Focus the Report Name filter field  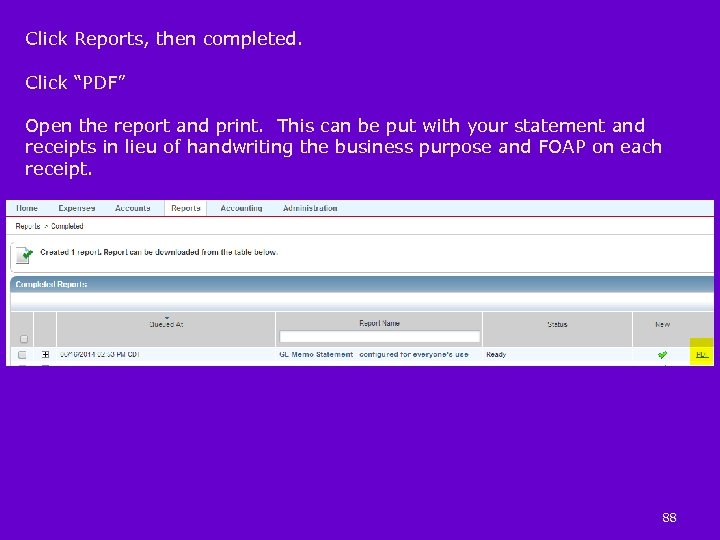[x=379, y=337]
